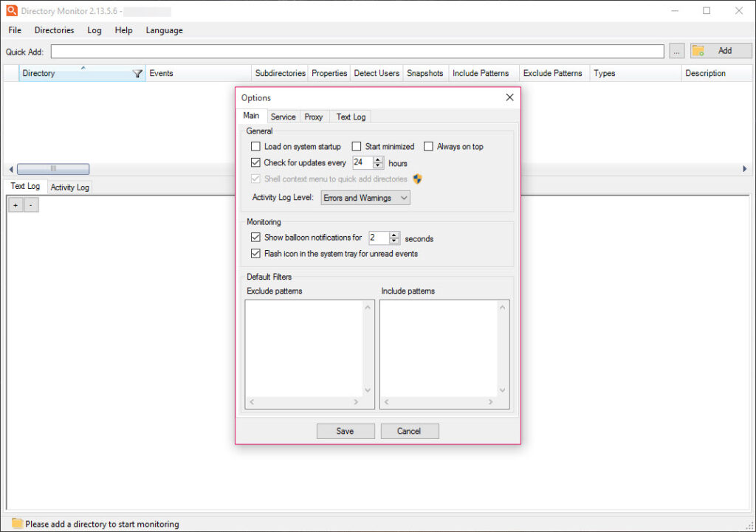Click the Detect Users column header
Viewport: 756px width, 532px height.
(377, 73)
